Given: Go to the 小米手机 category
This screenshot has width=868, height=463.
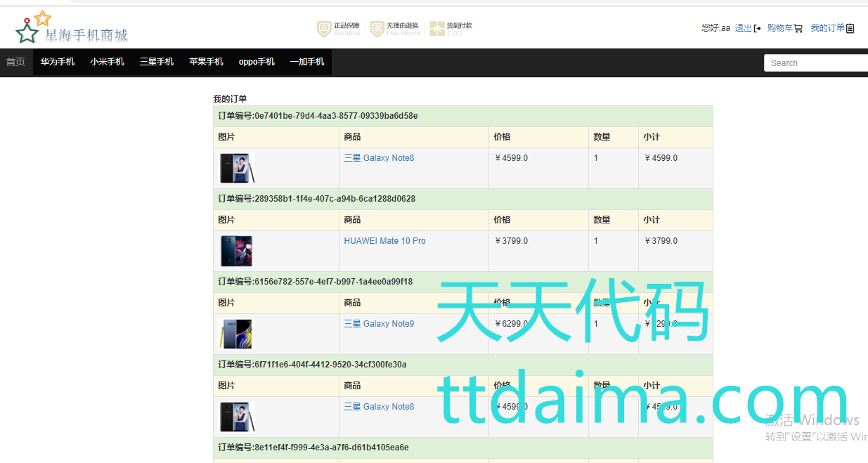Looking at the screenshot, I should pyautogui.click(x=107, y=62).
